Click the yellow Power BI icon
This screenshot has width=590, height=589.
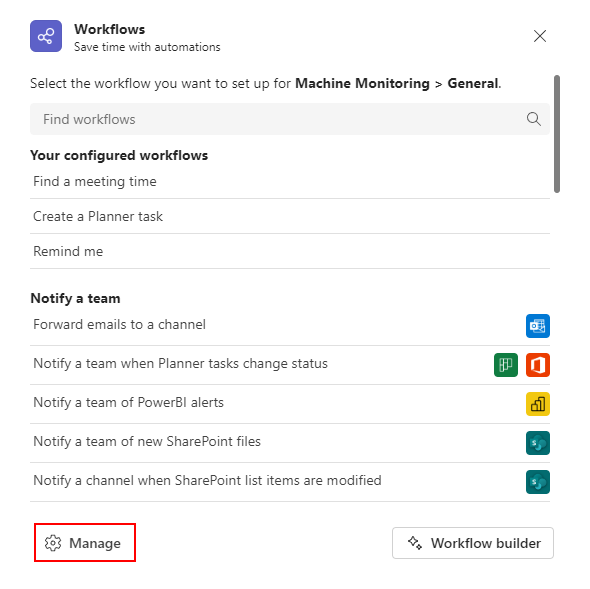(x=538, y=404)
